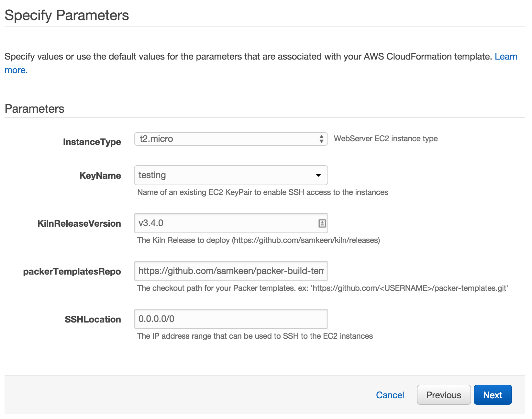Click the packerTemplatesRepo label
Screen dimensions: 532x419
click(x=72, y=271)
